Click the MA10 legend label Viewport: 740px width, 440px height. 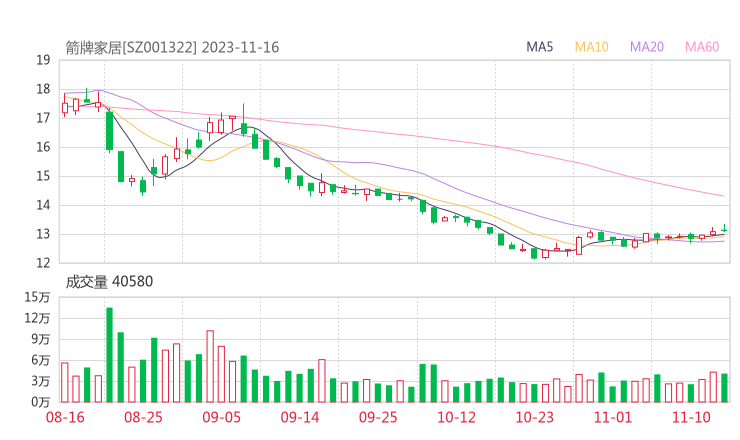(591, 47)
